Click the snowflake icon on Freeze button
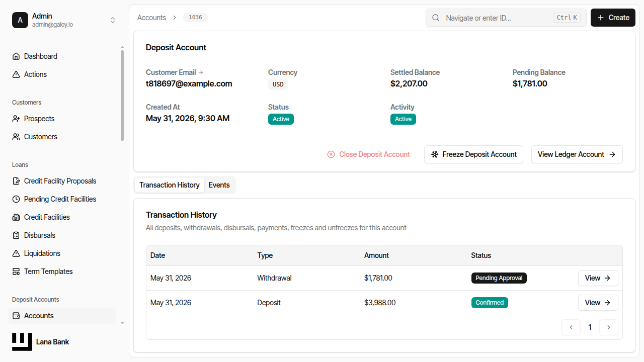The height and width of the screenshot is (362, 644). tap(435, 154)
